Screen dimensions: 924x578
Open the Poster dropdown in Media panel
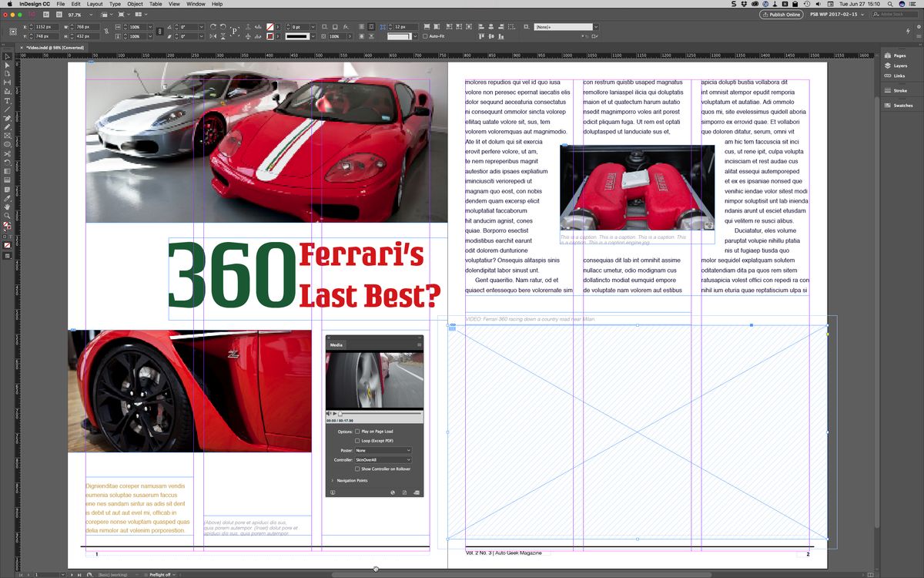pyautogui.click(x=382, y=449)
